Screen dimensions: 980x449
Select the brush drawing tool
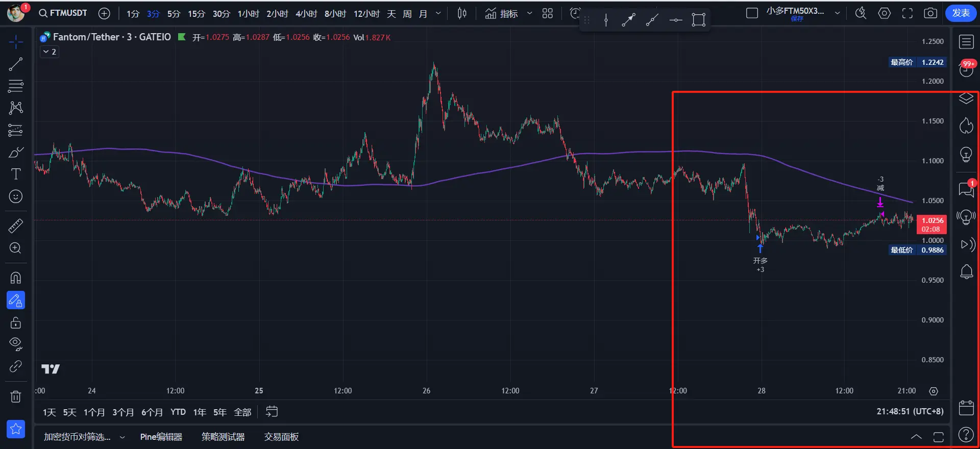(16, 152)
